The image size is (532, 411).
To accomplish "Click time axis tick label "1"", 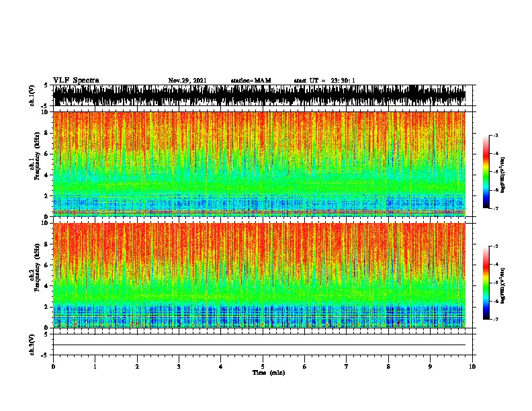I will click(95, 367).
